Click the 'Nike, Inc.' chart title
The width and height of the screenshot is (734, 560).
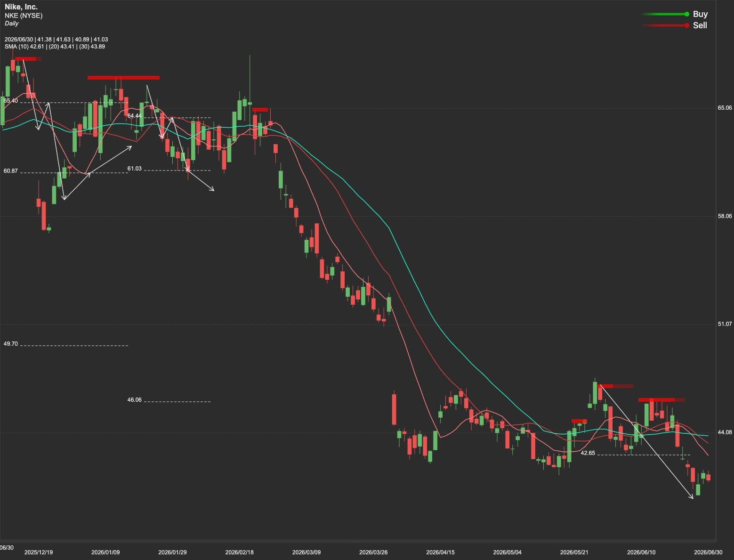21,7
